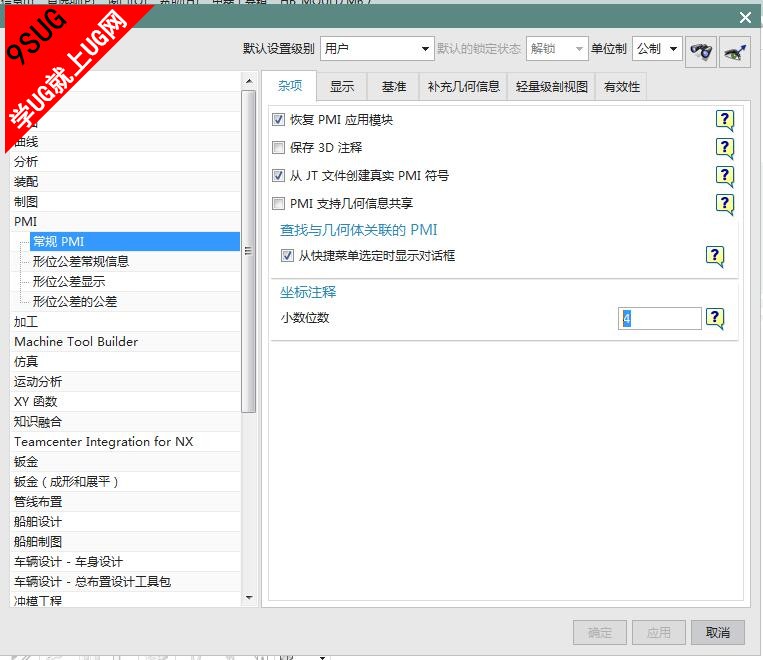Select 制图 in the category list
The image size is (763, 660).
point(125,202)
